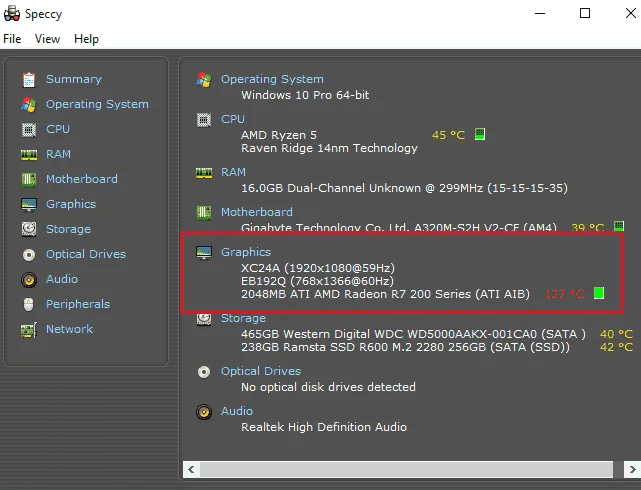Screen dimensions: 641x490
Task: Click the RAM icon in summary panel
Action: pos(204,173)
